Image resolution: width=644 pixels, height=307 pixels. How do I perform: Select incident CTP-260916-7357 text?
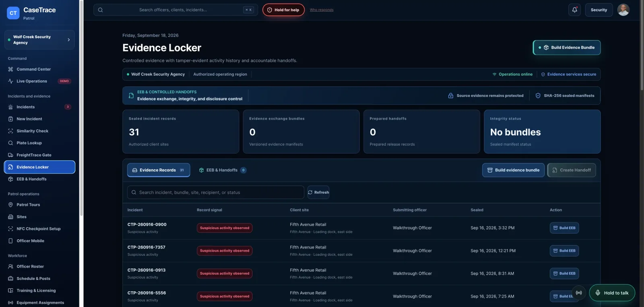(147, 247)
